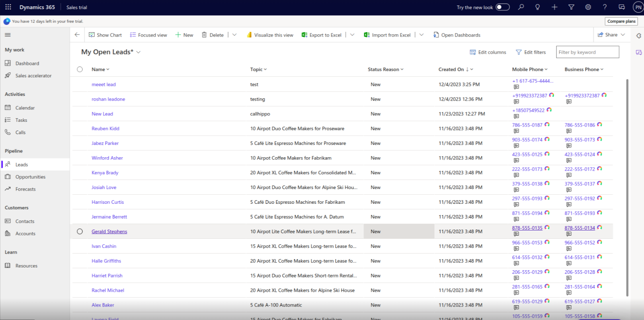The image size is (644, 320).
Task: Expand the Delete options chevron
Action: [x=234, y=35]
